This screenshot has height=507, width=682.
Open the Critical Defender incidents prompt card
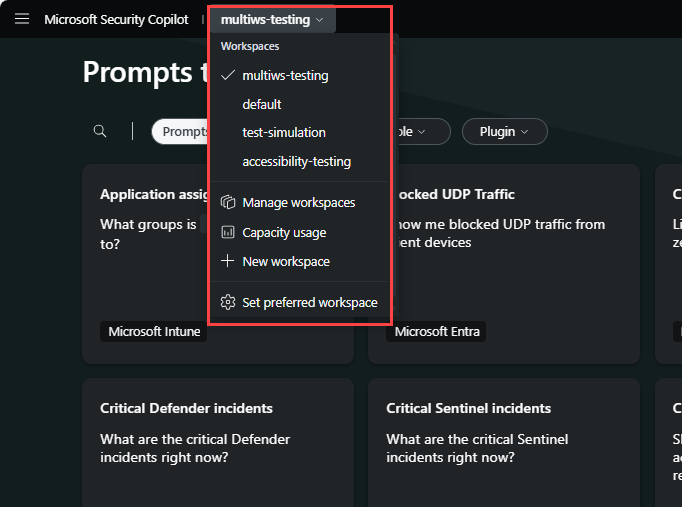[x=217, y=440]
